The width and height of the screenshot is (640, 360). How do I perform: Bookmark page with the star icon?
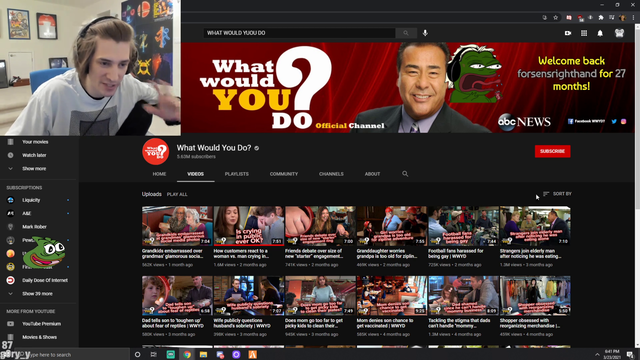pos(556,18)
